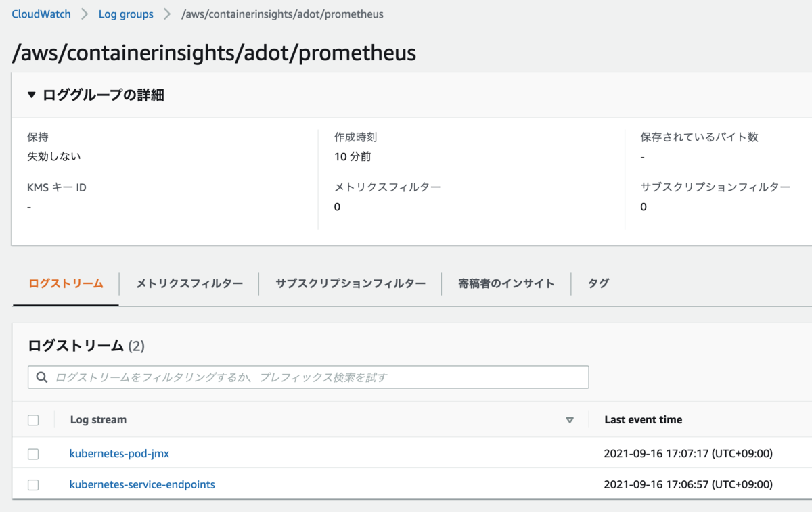Check the kubernetes-service-endpoints row checkbox
This screenshot has width=812, height=512.
33,484
